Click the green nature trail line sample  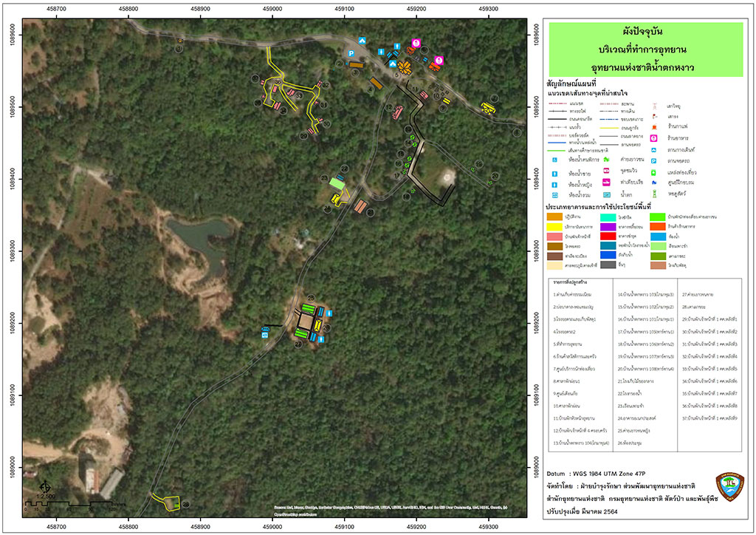[557, 151]
